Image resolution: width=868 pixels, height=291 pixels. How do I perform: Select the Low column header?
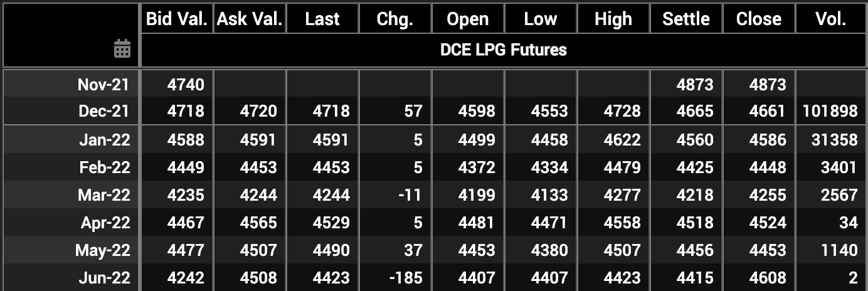pos(541,19)
